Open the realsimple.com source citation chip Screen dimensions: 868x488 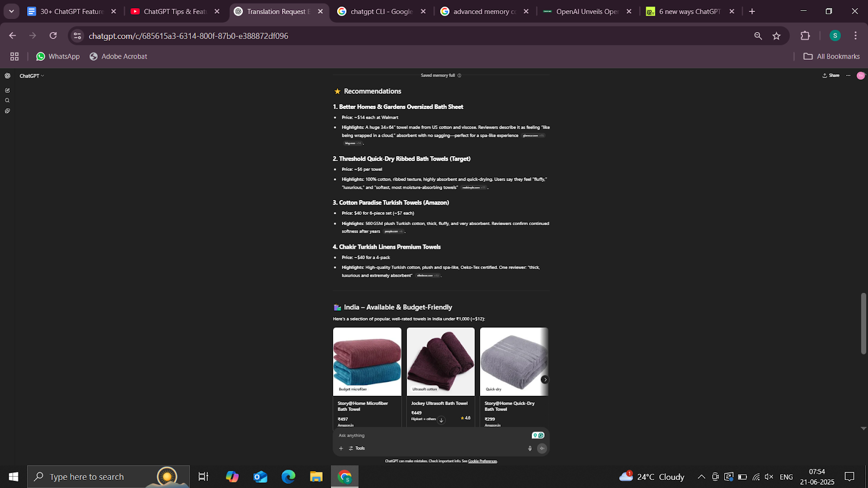474,188
